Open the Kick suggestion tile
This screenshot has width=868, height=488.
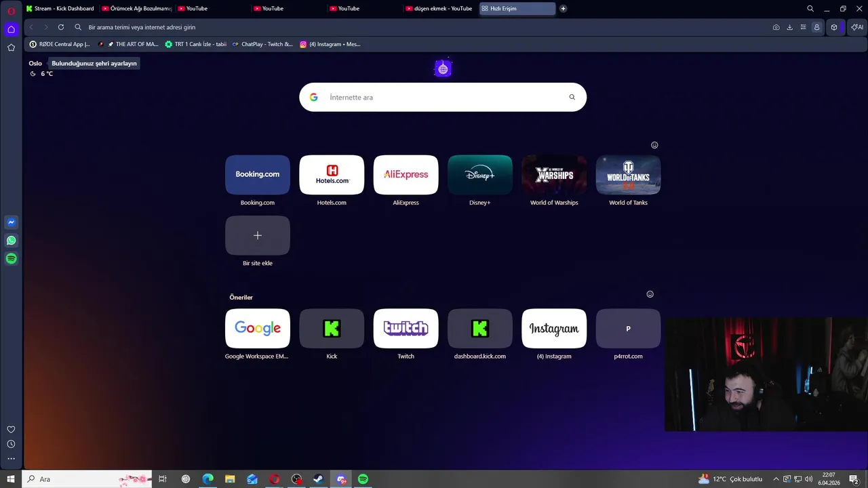click(332, 329)
